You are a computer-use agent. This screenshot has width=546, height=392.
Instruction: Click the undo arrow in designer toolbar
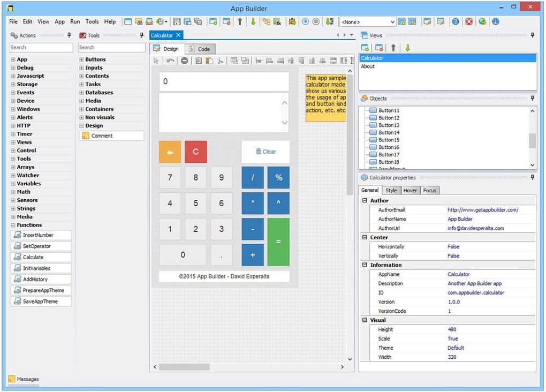tap(170, 61)
